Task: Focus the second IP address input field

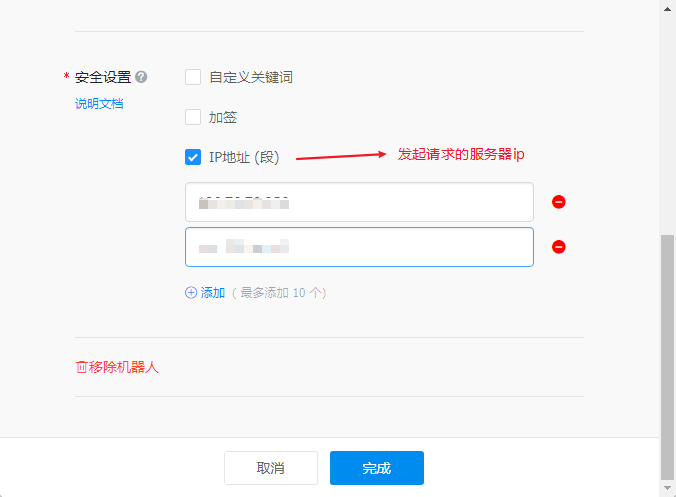Action: (x=360, y=247)
